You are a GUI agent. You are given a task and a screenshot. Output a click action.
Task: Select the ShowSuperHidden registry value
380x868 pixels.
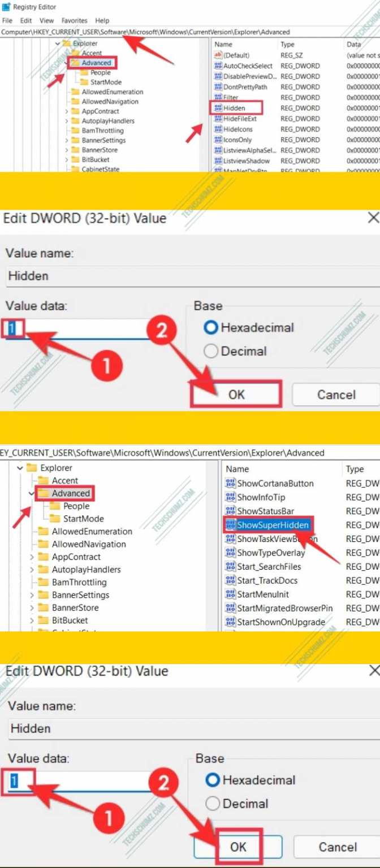point(273,525)
